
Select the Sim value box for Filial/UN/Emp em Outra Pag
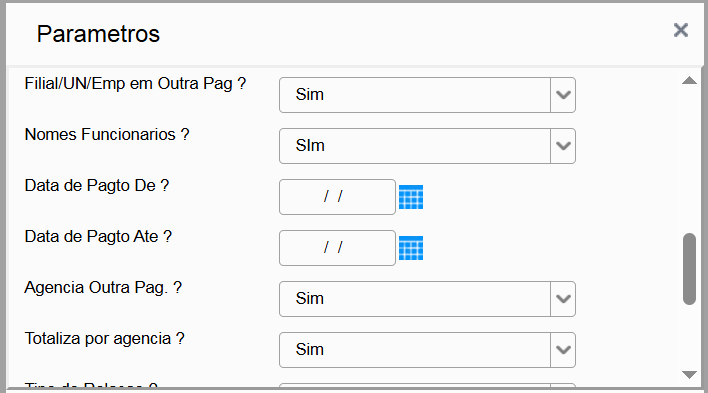[x=415, y=95]
